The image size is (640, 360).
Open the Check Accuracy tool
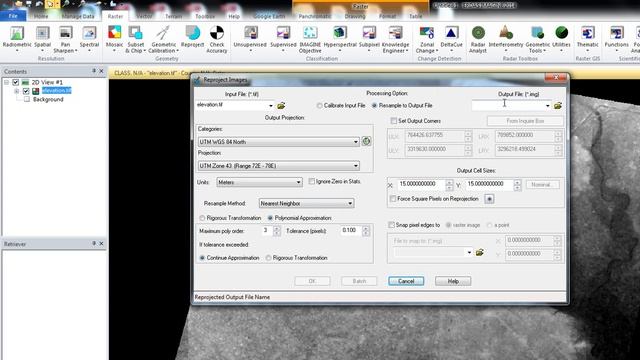[217, 39]
